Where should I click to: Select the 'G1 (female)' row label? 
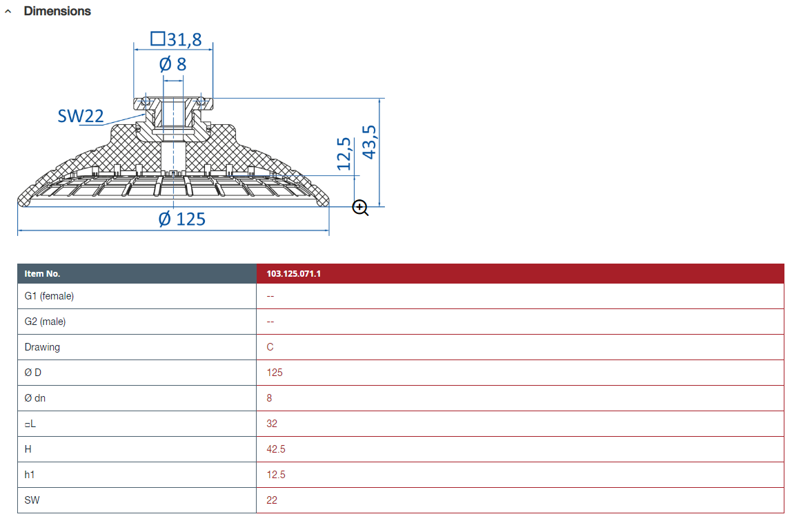pyautogui.click(x=49, y=296)
